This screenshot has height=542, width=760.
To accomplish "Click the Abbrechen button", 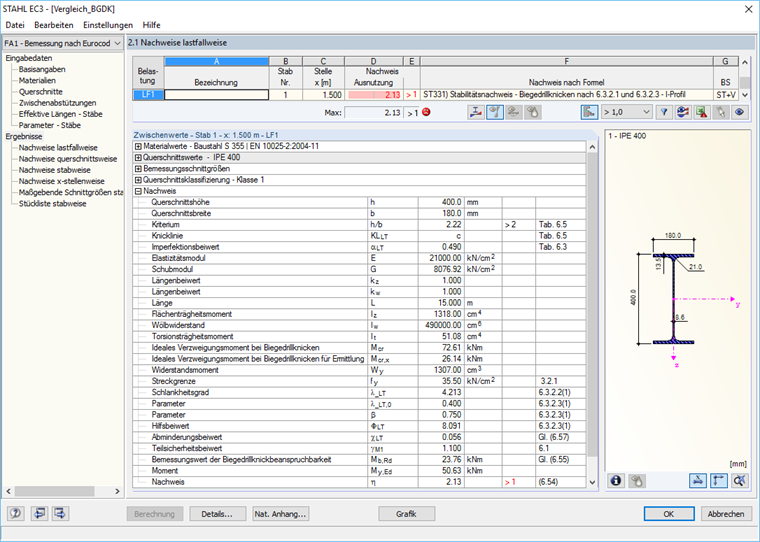I will click(x=726, y=514).
